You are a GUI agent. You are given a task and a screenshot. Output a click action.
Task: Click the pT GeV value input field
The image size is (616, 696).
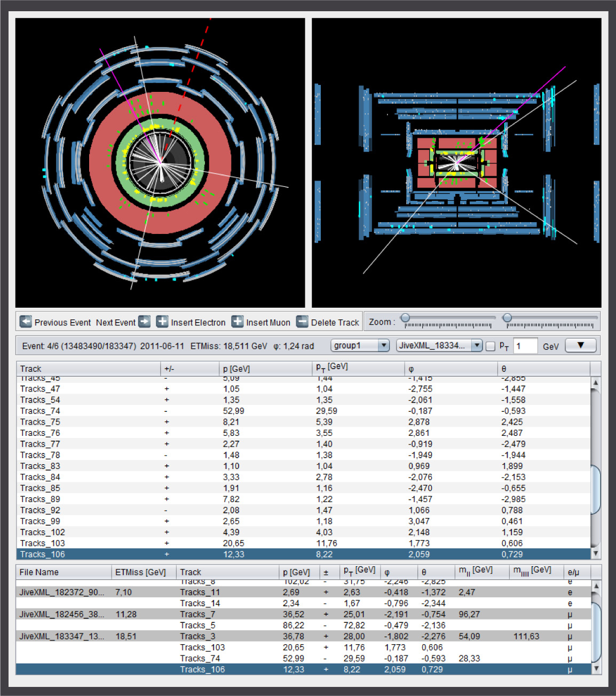coord(525,346)
